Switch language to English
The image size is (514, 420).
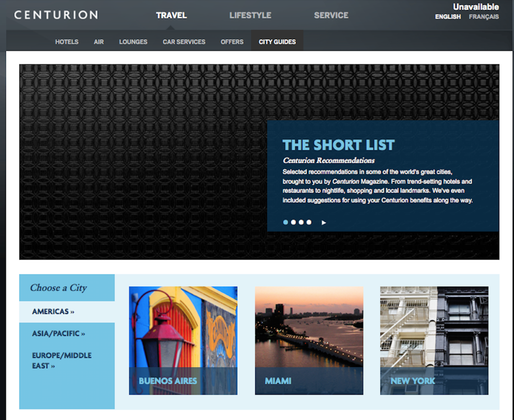click(x=448, y=17)
